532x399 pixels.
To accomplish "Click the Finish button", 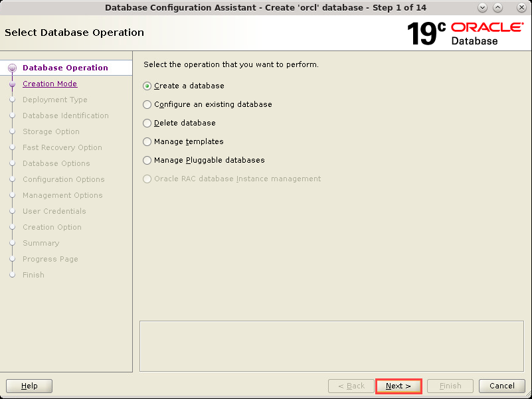I will click(x=450, y=386).
